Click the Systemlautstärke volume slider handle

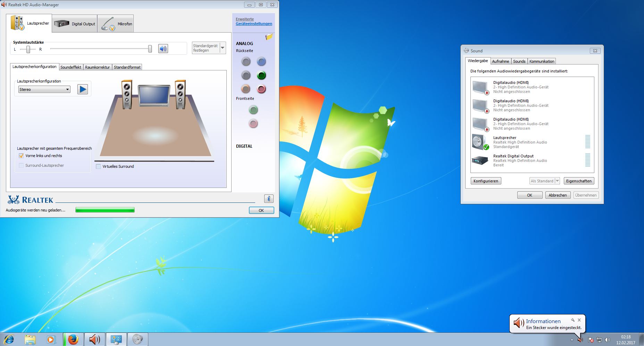[x=150, y=49]
